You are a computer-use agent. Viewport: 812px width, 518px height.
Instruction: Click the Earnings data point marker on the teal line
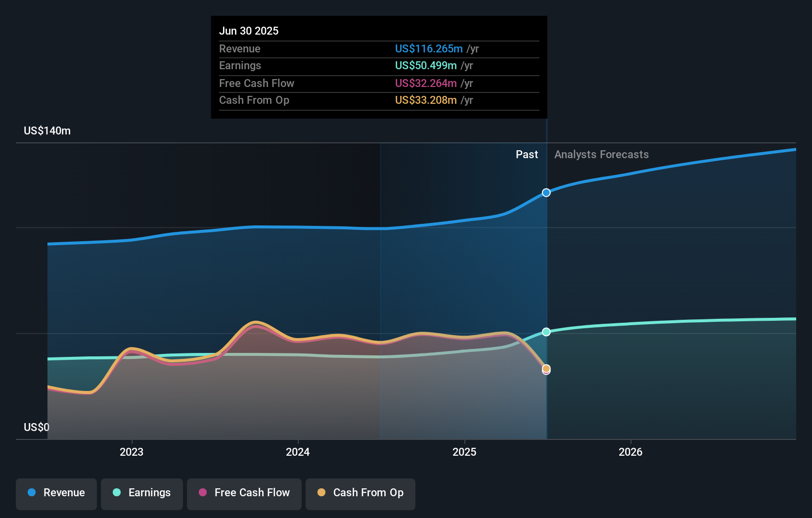pos(546,332)
